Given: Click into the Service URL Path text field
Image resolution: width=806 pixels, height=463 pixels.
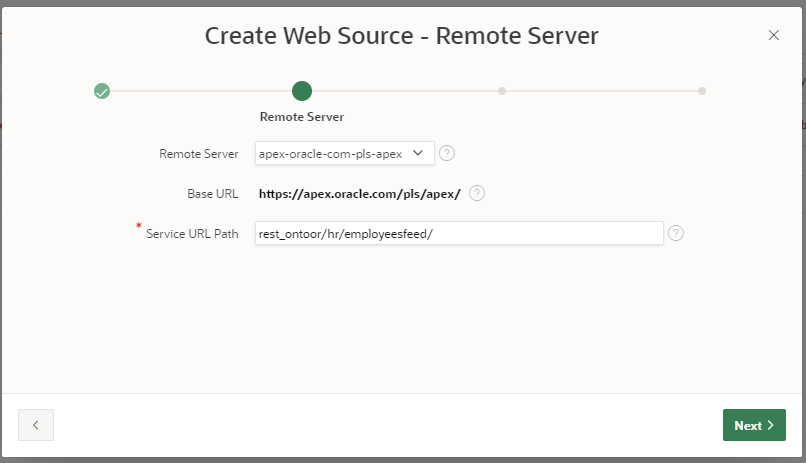Looking at the screenshot, I should pyautogui.click(x=458, y=233).
